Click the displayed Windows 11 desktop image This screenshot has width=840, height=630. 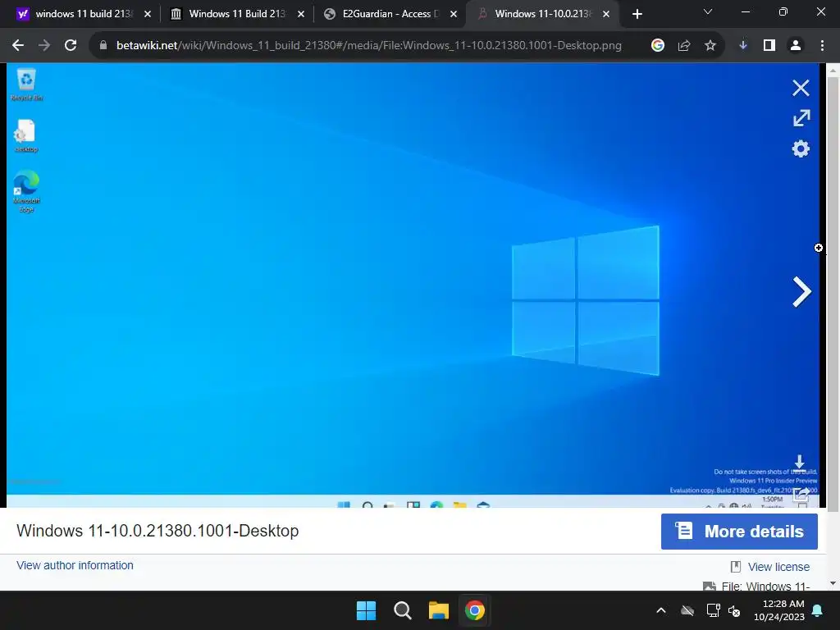click(x=413, y=285)
